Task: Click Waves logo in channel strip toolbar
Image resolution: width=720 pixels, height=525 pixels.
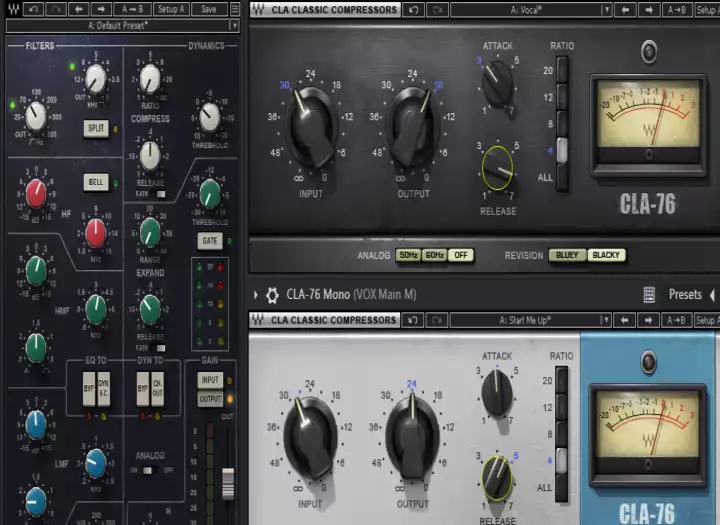Action: click(13, 9)
